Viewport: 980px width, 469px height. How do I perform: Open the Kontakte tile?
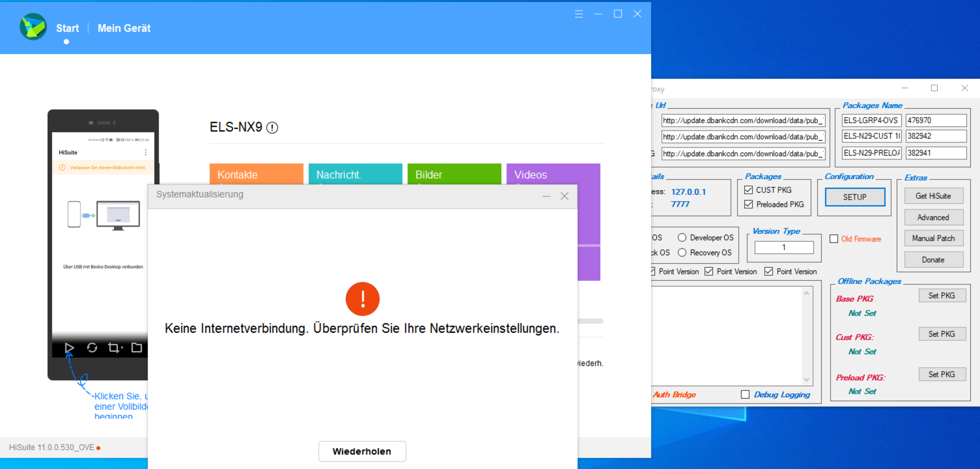[256, 174]
